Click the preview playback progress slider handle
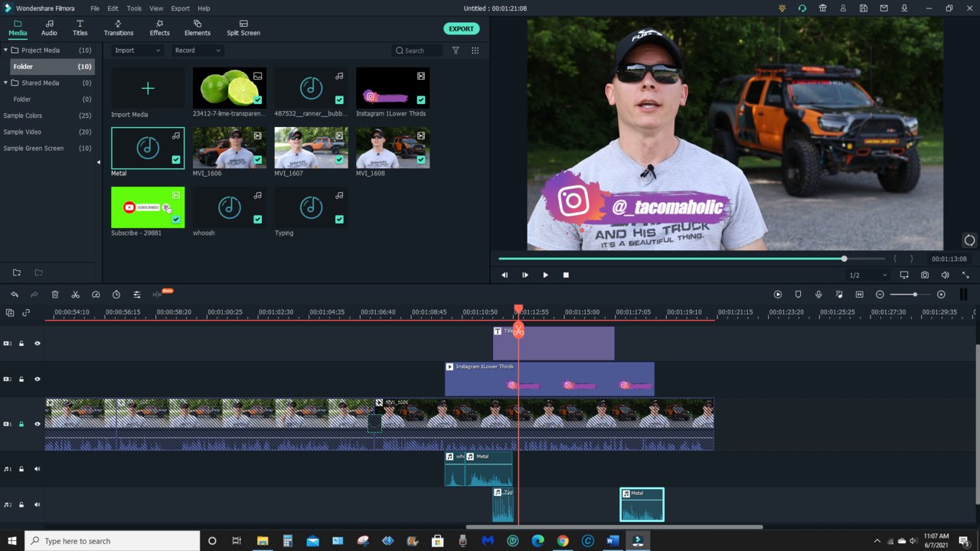 pyautogui.click(x=844, y=259)
